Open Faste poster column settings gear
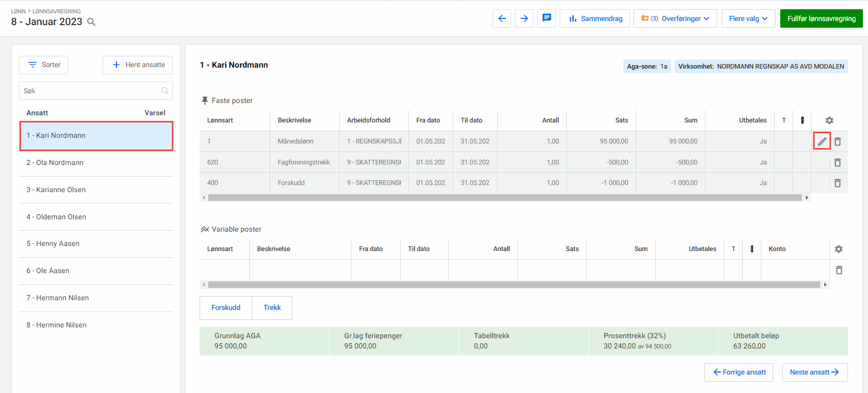The image size is (868, 393). coord(829,120)
